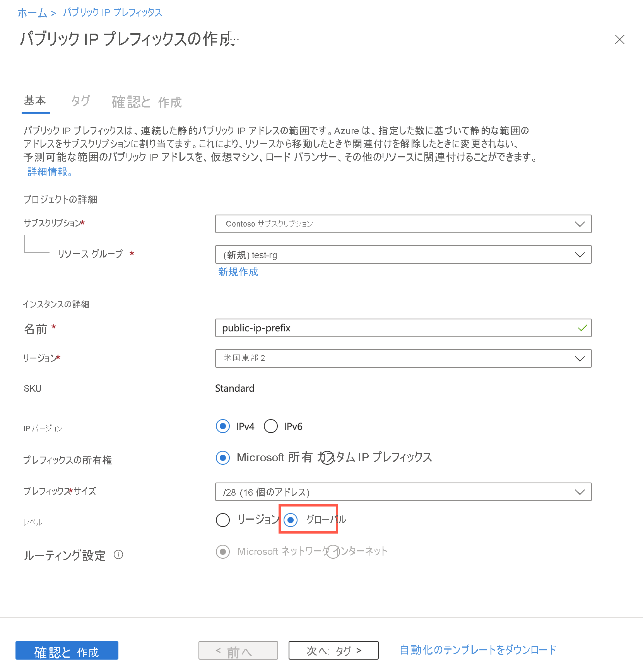Open the サブスクリプション dropdown
Screen dimensions: 643x672
[403, 224]
